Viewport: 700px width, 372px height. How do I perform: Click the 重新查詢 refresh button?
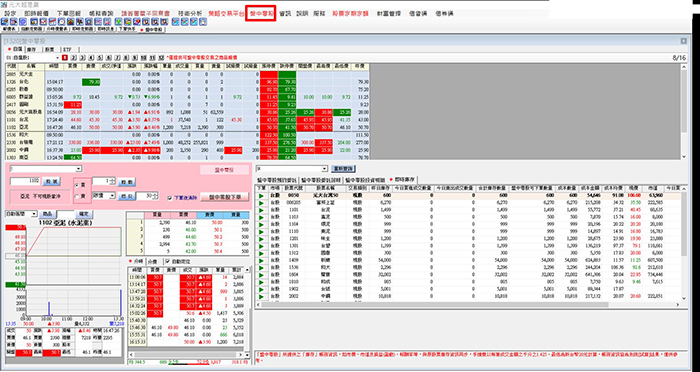343,169
